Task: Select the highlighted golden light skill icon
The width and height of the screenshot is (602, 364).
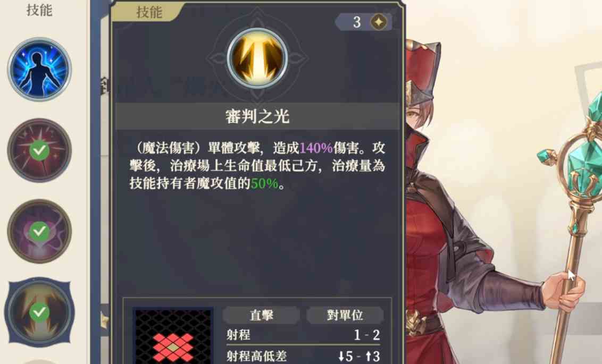Action: (x=39, y=312)
